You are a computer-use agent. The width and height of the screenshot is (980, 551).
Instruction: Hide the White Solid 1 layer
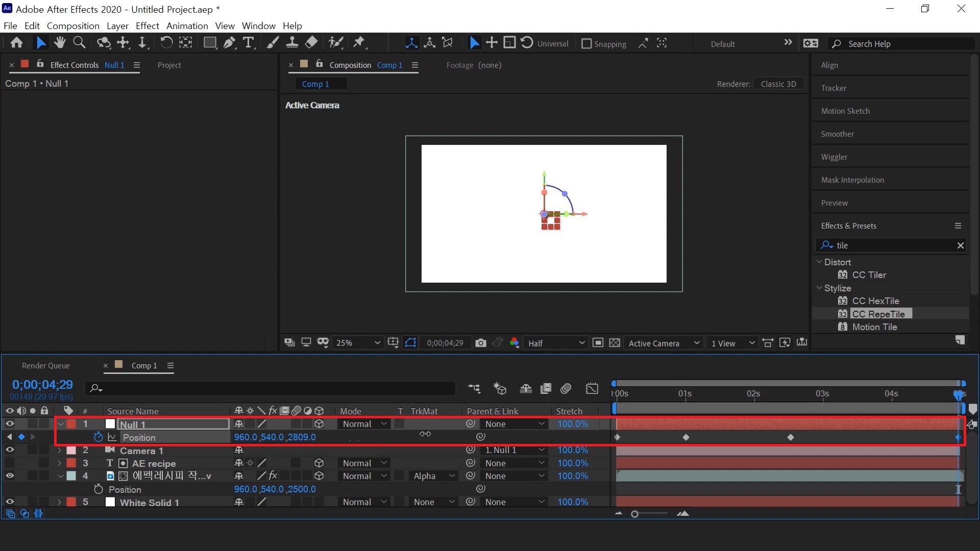tap(10, 502)
